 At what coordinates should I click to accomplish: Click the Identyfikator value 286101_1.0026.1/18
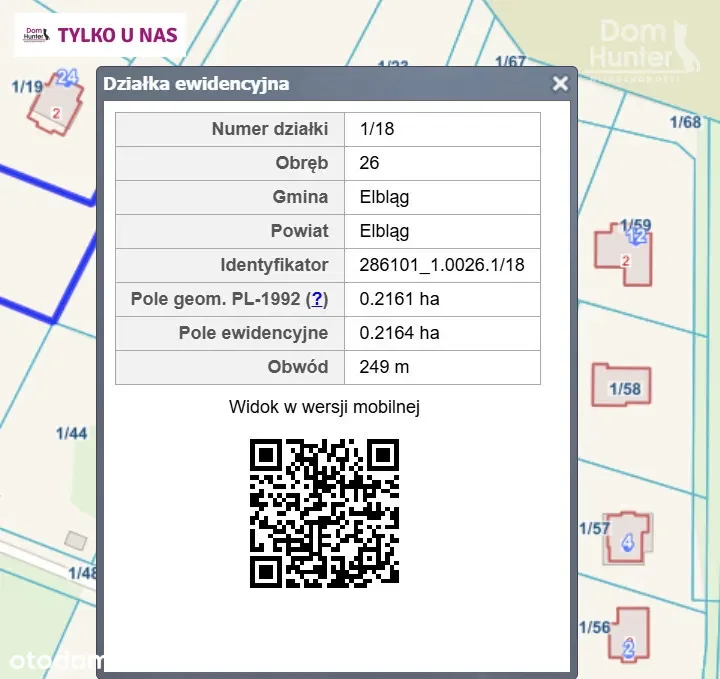click(441, 265)
